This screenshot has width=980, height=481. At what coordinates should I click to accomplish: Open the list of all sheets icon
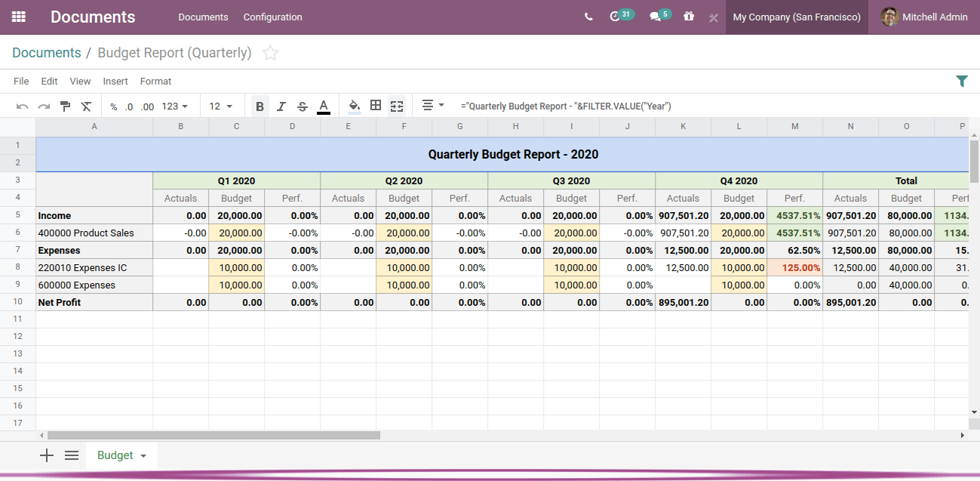click(x=72, y=455)
